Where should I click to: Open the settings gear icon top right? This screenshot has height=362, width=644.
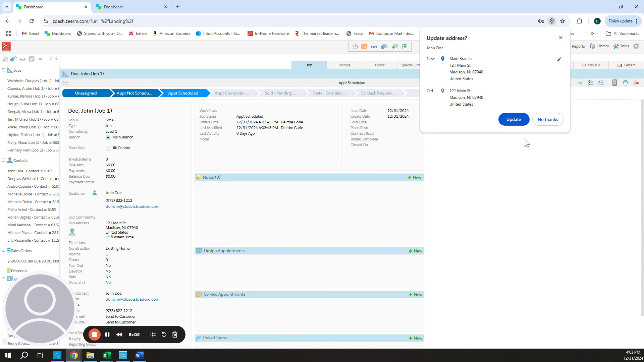click(636, 46)
